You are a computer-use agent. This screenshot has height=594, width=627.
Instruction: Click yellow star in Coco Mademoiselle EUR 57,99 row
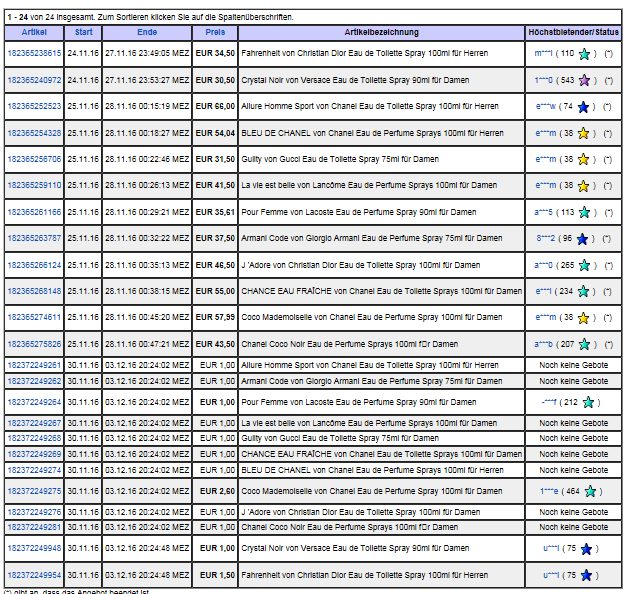point(583,318)
